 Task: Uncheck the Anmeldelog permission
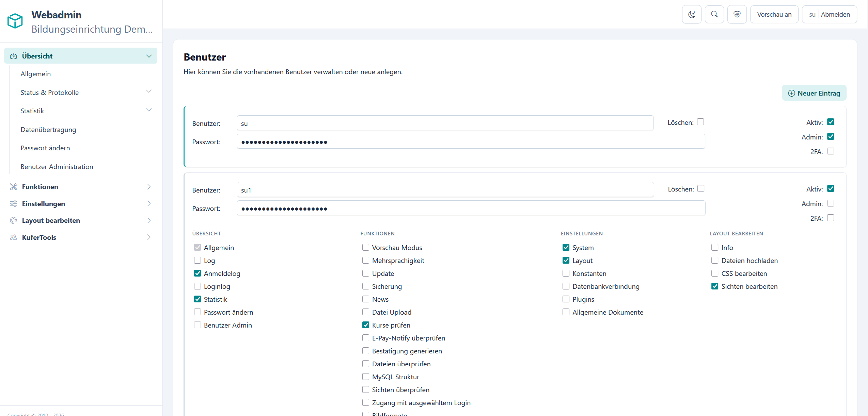[198, 273]
